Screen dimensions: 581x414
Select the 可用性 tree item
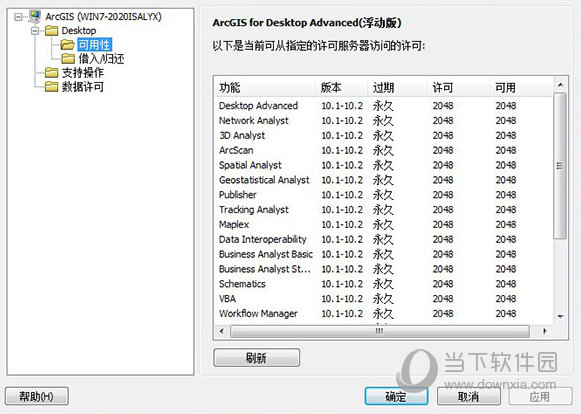click(94, 45)
